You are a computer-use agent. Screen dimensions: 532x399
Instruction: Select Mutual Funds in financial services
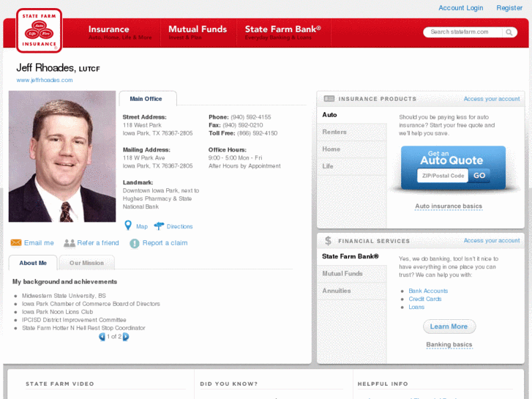click(352, 274)
